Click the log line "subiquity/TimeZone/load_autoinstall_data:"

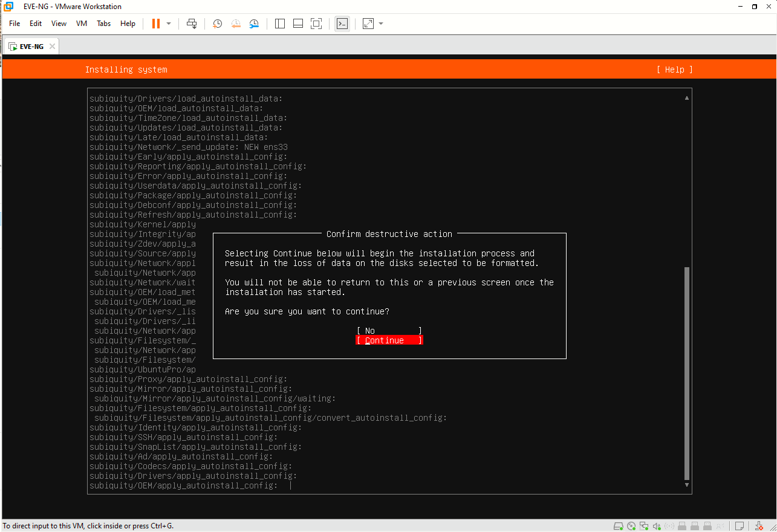(189, 118)
